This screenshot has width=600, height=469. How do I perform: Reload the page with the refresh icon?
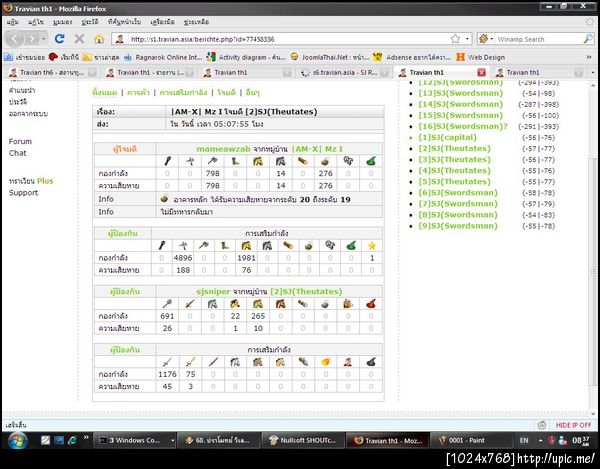[59, 39]
